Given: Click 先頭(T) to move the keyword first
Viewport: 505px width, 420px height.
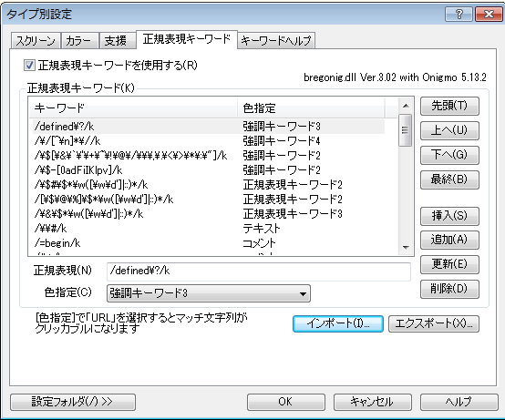Looking at the screenshot, I should [449, 106].
